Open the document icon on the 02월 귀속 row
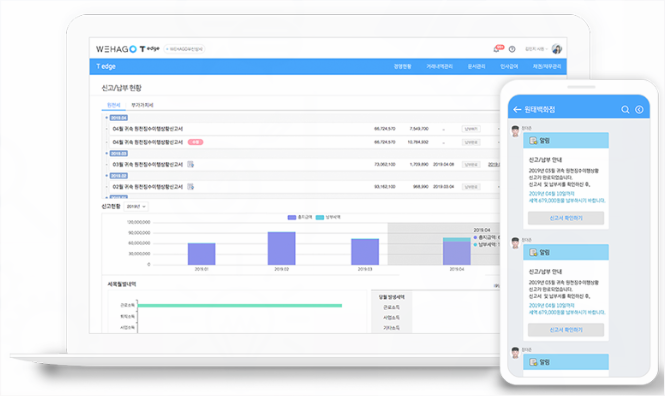 pos(190,187)
